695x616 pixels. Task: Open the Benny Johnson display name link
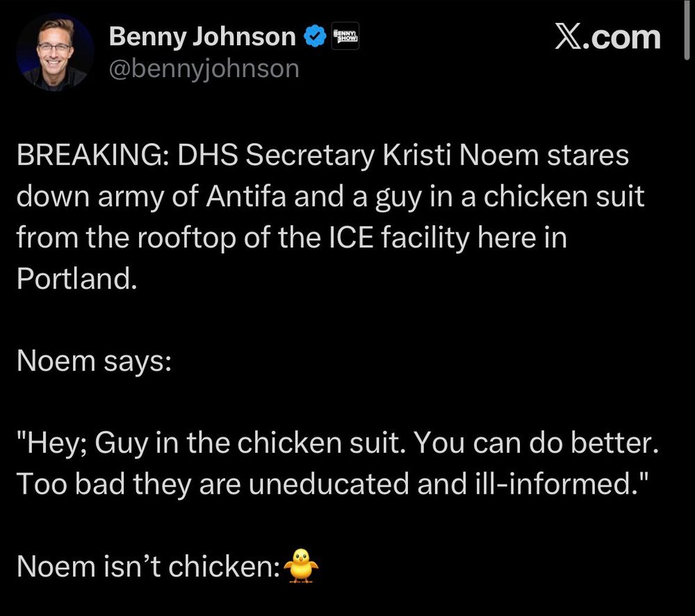202,37
